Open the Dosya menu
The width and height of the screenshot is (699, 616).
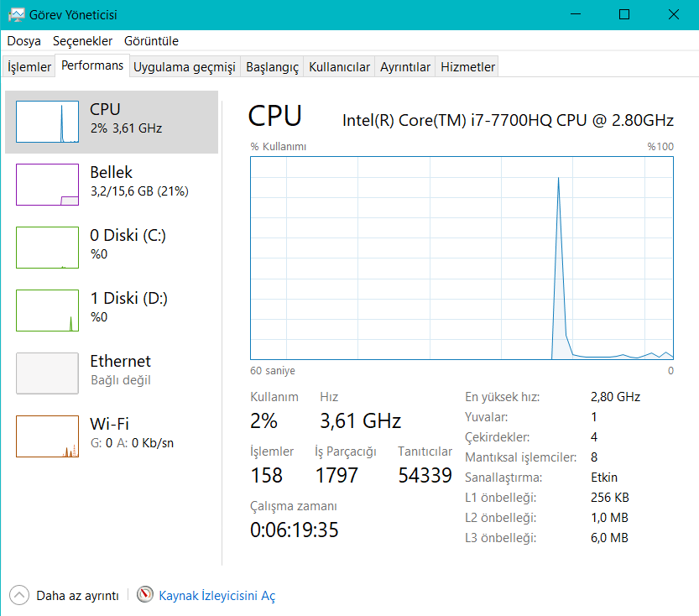[24, 41]
